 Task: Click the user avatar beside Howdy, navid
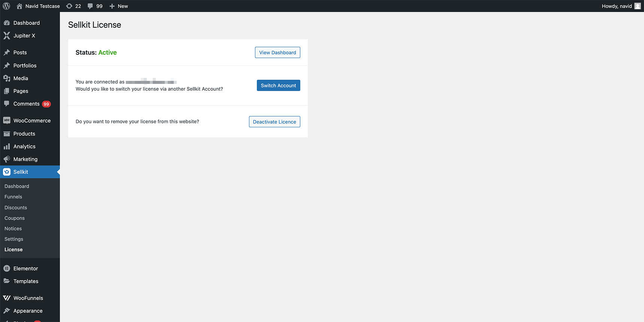[638, 6]
